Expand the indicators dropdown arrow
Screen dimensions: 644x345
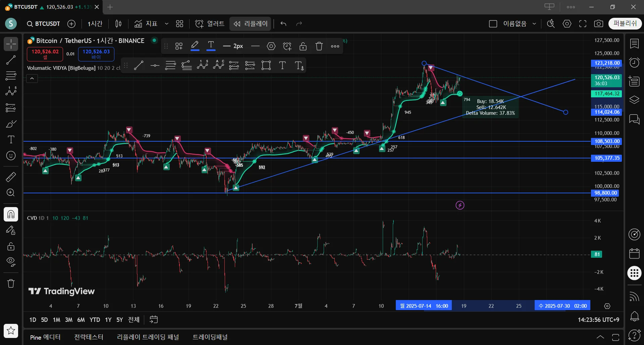166,24
